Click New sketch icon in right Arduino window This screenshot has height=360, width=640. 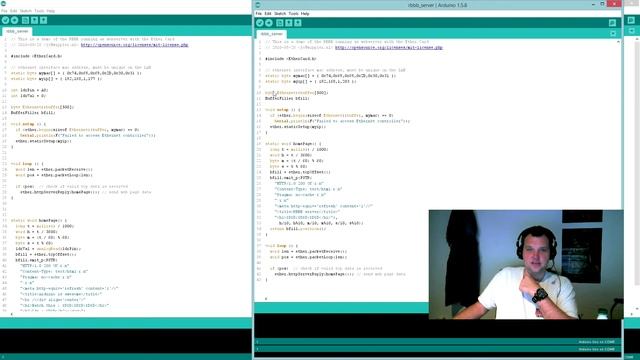280,23
